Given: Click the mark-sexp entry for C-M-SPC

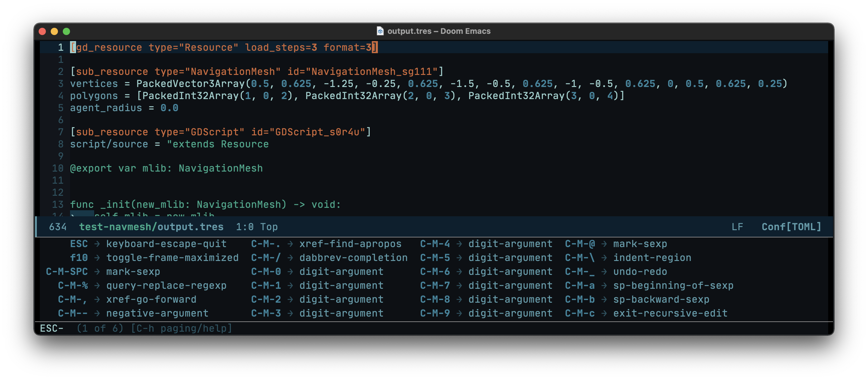Looking at the screenshot, I should 133,272.
